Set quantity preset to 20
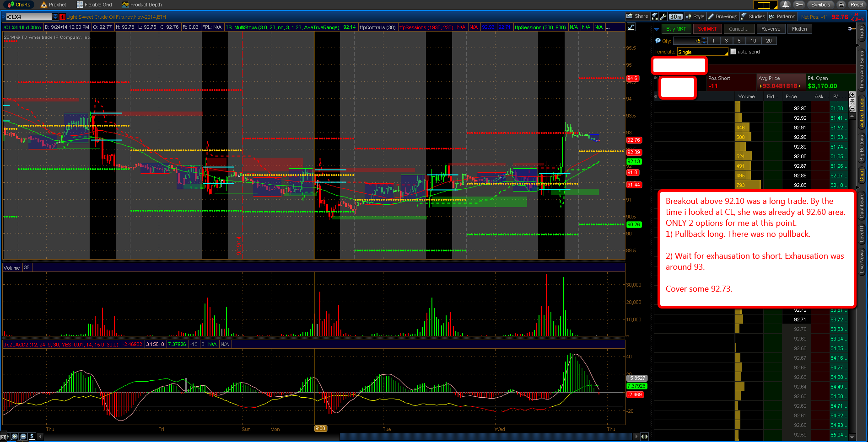 769,41
